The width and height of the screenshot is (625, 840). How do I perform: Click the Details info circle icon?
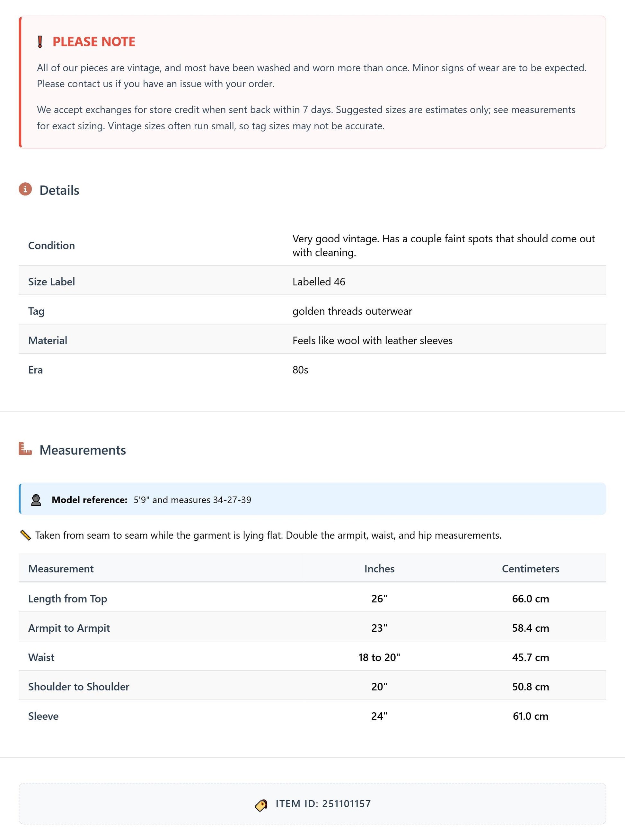(x=25, y=189)
